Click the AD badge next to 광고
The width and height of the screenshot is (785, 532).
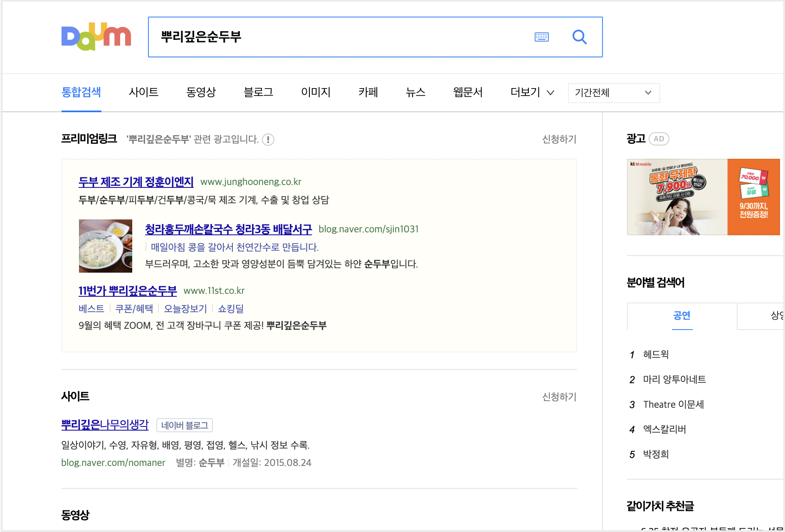(x=659, y=139)
